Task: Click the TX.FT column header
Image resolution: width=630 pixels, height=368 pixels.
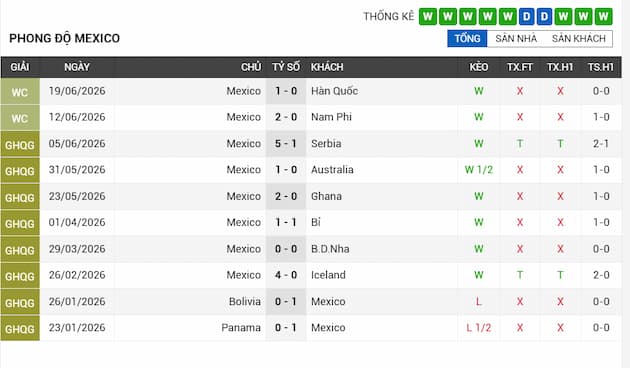Action: click(520, 67)
